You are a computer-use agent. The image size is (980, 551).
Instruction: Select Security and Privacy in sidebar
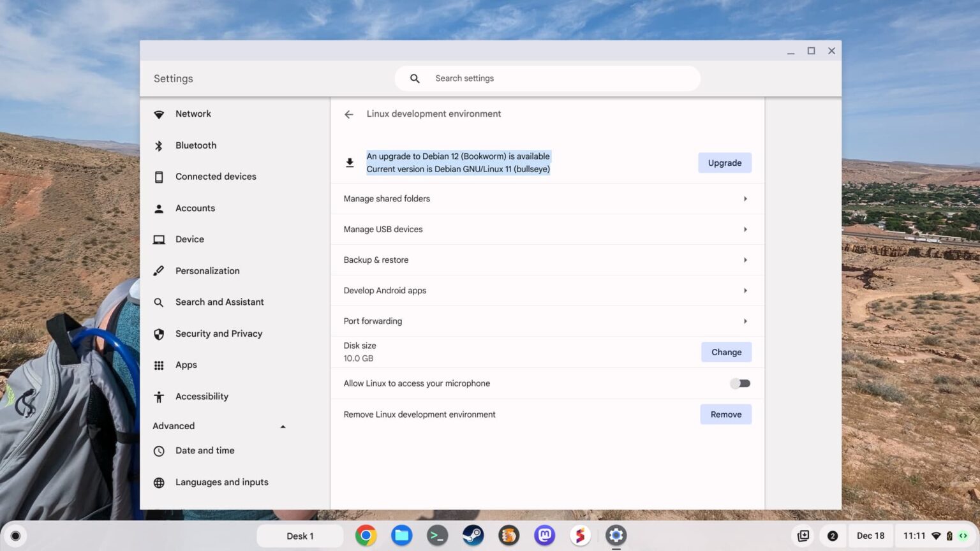pos(220,334)
